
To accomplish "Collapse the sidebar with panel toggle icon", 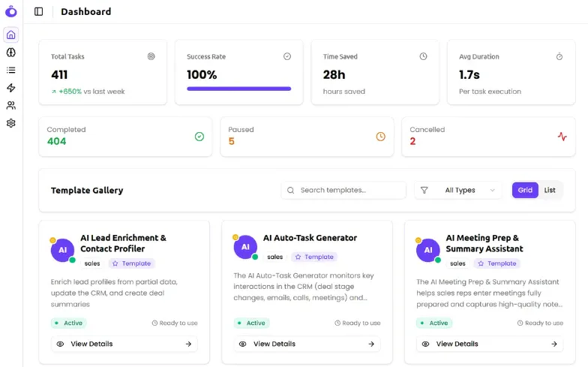I will click(39, 12).
